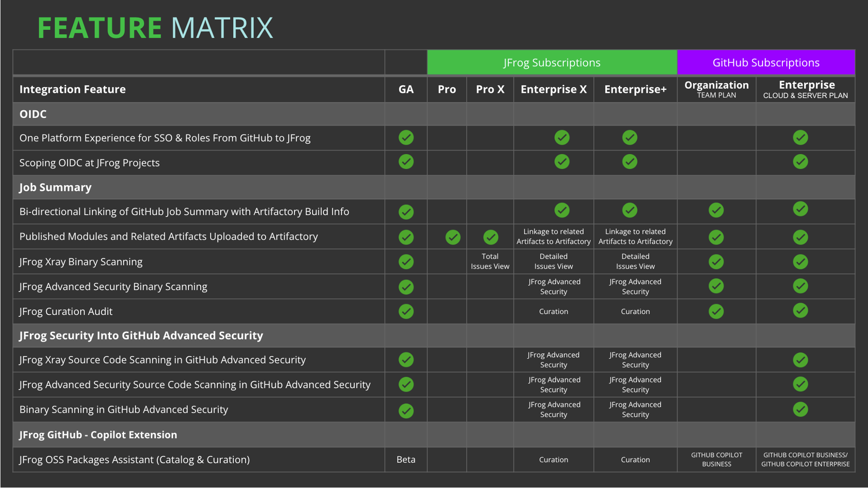Click Detailed Issues View cell under Enterprise+
868x488 pixels.
click(635, 261)
